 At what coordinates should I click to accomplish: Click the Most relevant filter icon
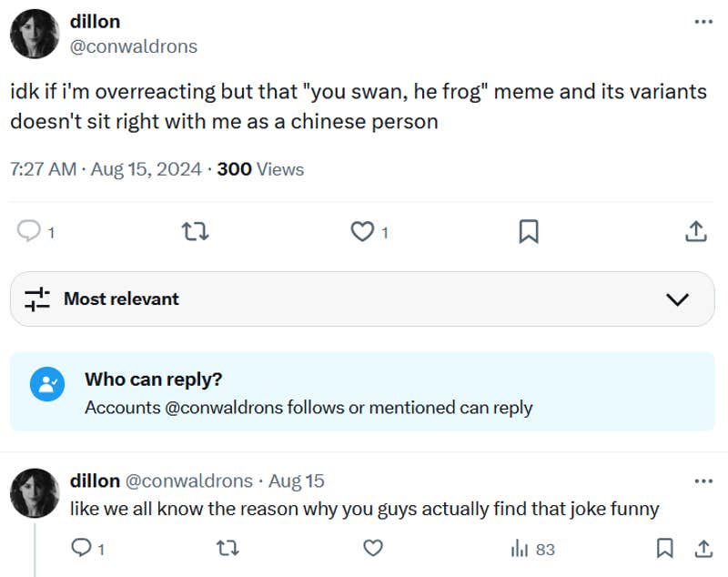click(36, 299)
